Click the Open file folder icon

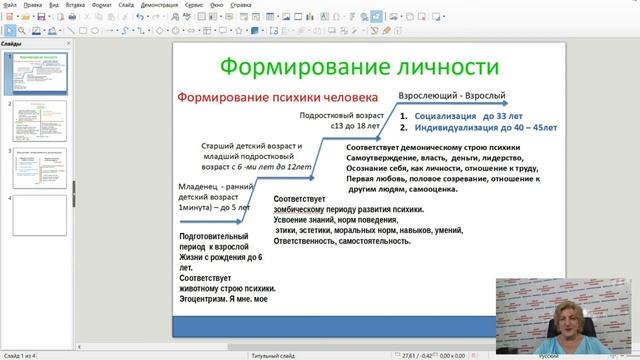click(x=26, y=17)
